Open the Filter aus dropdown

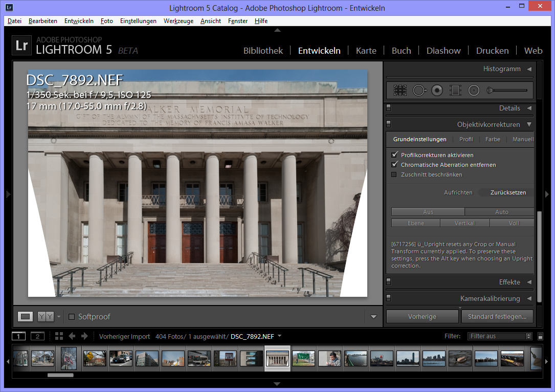click(500, 336)
